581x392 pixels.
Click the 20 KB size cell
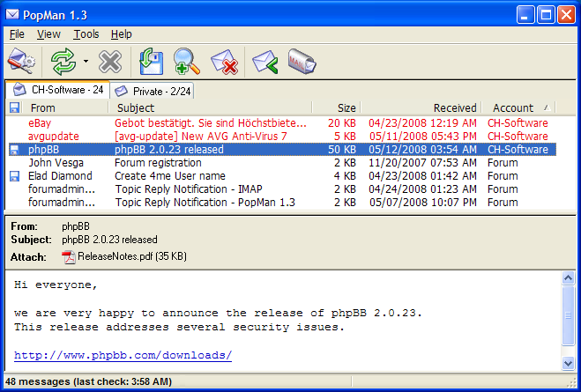[342, 123]
